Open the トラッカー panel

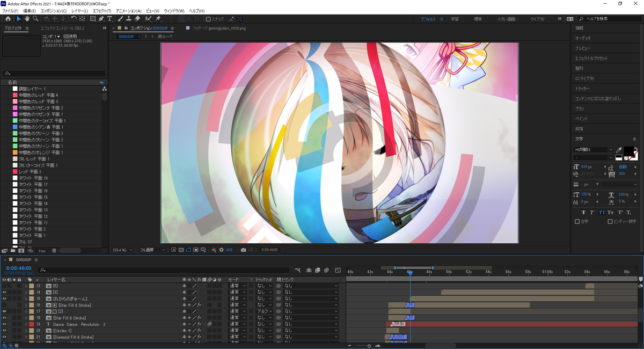pyautogui.click(x=582, y=88)
